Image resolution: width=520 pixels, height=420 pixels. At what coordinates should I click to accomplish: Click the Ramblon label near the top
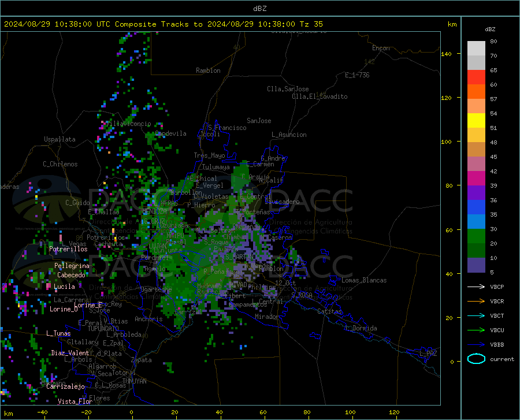click(208, 70)
